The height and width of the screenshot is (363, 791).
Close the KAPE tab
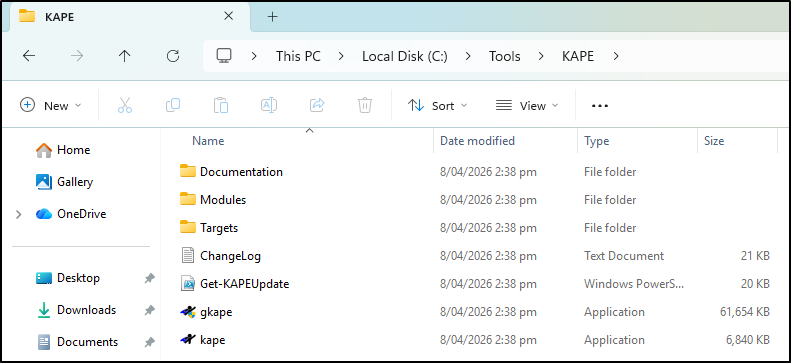point(229,16)
